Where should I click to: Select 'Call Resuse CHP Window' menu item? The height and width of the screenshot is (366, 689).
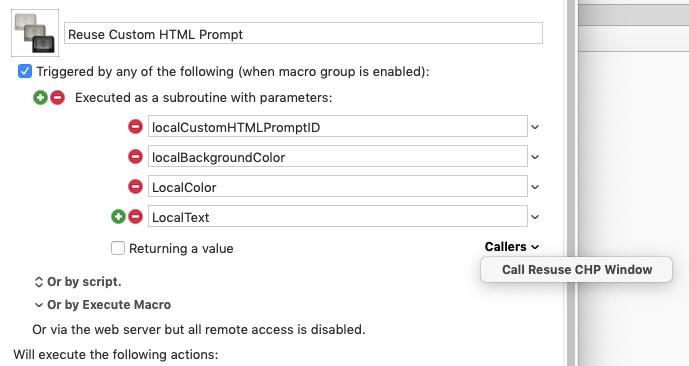(x=577, y=269)
